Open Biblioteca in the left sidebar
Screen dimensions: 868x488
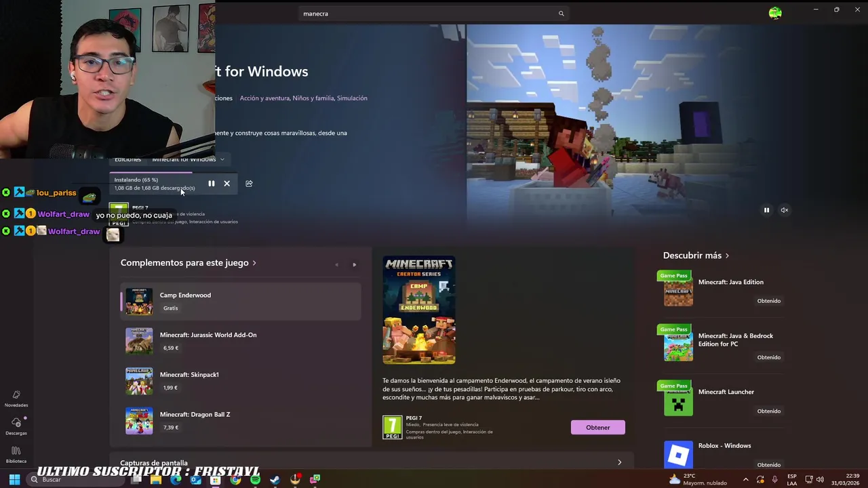(x=16, y=455)
